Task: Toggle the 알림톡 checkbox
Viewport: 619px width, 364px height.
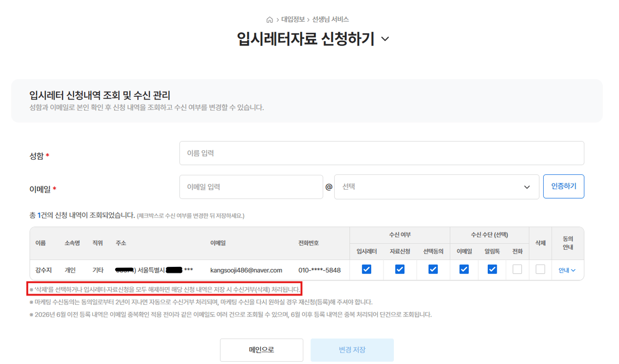Action: pyautogui.click(x=492, y=269)
